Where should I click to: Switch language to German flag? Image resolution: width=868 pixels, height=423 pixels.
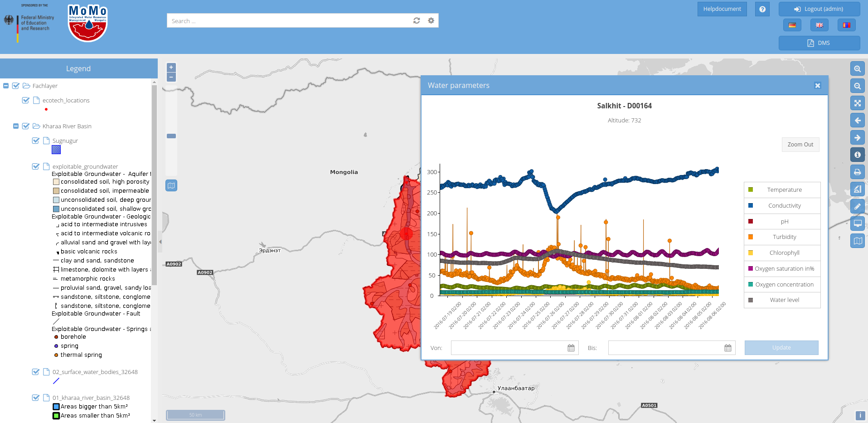coord(792,25)
